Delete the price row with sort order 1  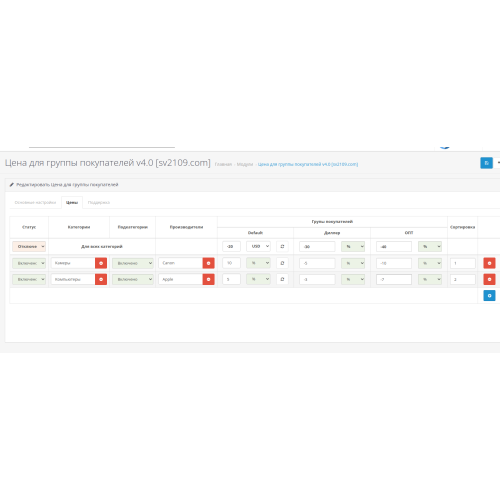[489, 263]
